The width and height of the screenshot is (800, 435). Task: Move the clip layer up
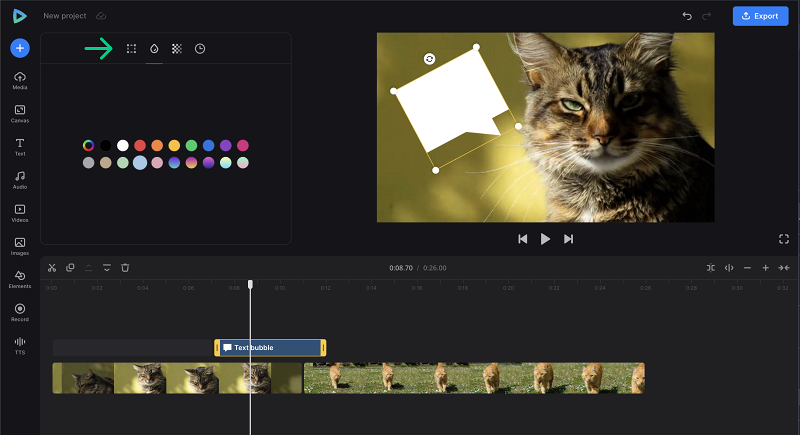(88, 268)
